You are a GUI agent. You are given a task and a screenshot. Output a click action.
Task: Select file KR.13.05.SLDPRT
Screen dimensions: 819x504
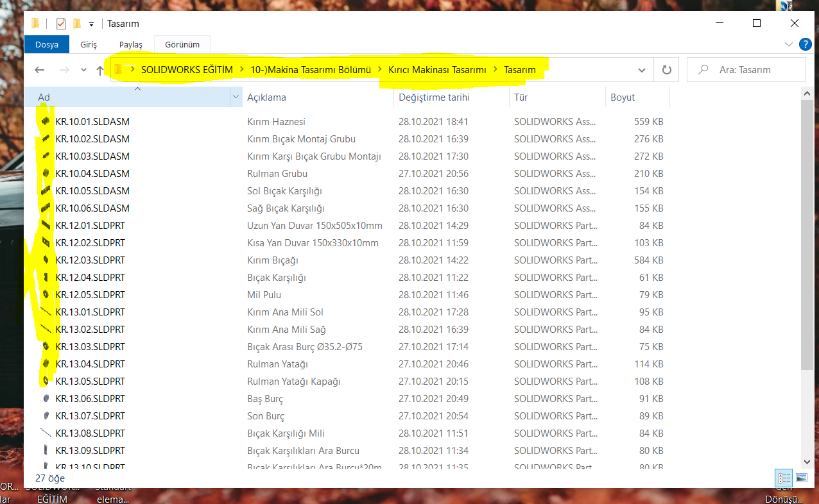(x=91, y=381)
